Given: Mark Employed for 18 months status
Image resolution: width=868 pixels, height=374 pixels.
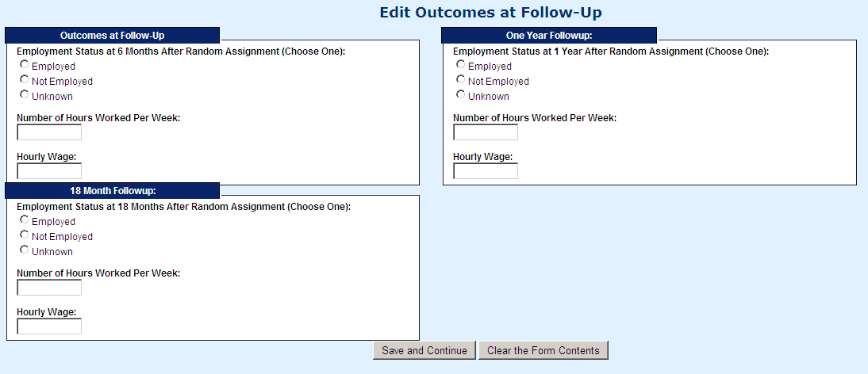Looking at the screenshot, I should point(25,220).
